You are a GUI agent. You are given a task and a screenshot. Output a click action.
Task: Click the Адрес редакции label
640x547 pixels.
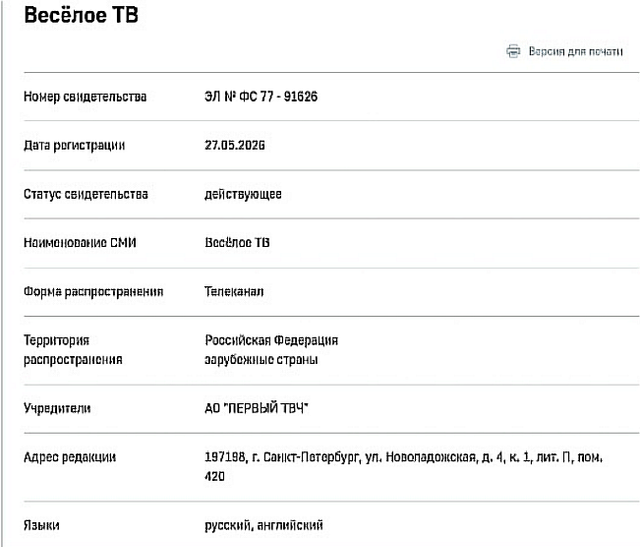70,457
